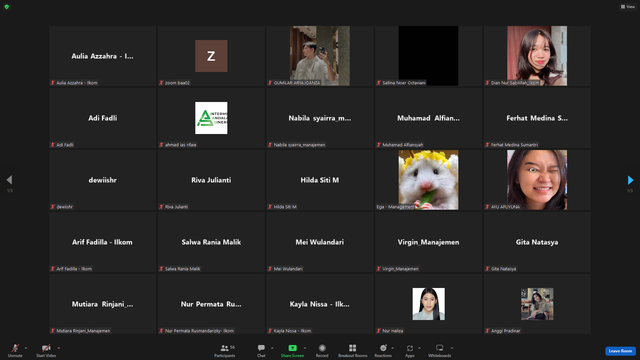Click the green encryption shield icon
The width and height of the screenshot is (640, 360).
(7, 7)
